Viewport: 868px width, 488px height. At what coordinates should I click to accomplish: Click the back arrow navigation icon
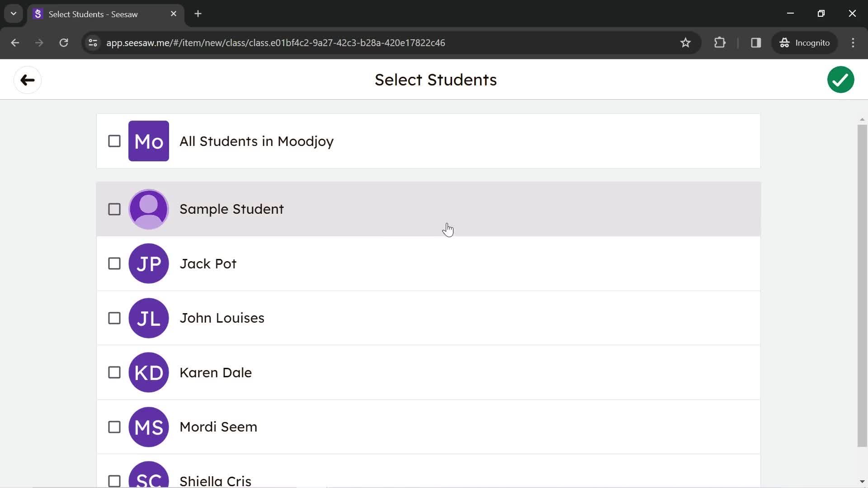tap(27, 79)
